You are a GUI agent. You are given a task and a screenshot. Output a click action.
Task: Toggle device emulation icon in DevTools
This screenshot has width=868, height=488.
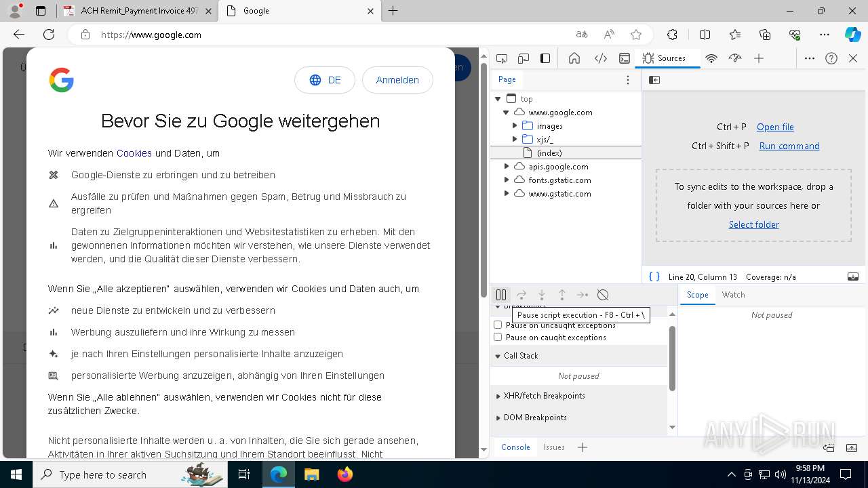click(x=524, y=58)
